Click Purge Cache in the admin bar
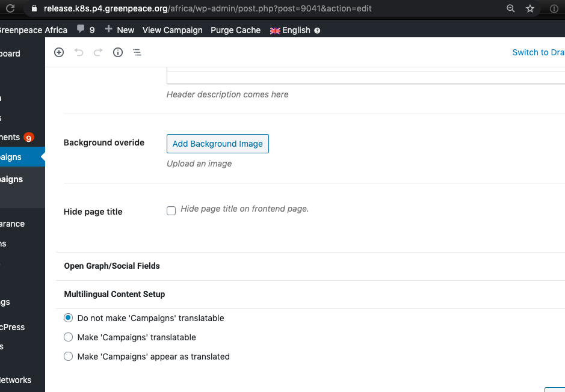This screenshot has width=565, height=392. (235, 30)
